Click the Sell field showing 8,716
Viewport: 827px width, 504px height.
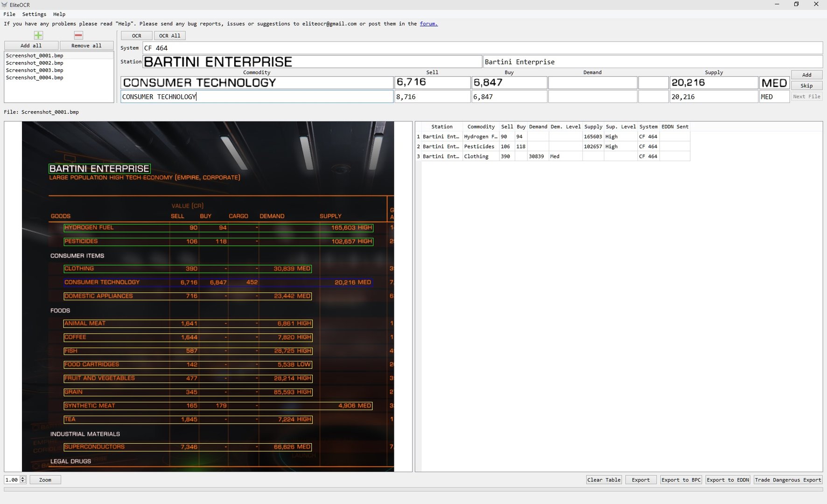click(432, 97)
